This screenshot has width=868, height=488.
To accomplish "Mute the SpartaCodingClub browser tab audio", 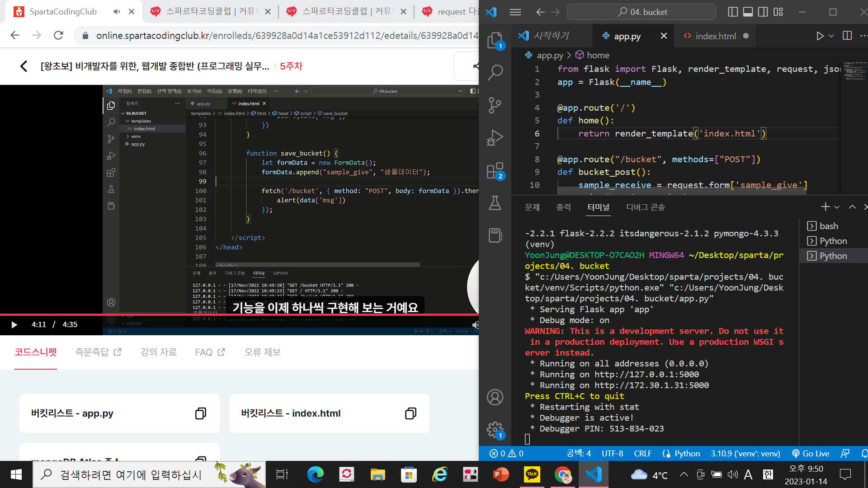I will pyautogui.click(x=117, y=12).
